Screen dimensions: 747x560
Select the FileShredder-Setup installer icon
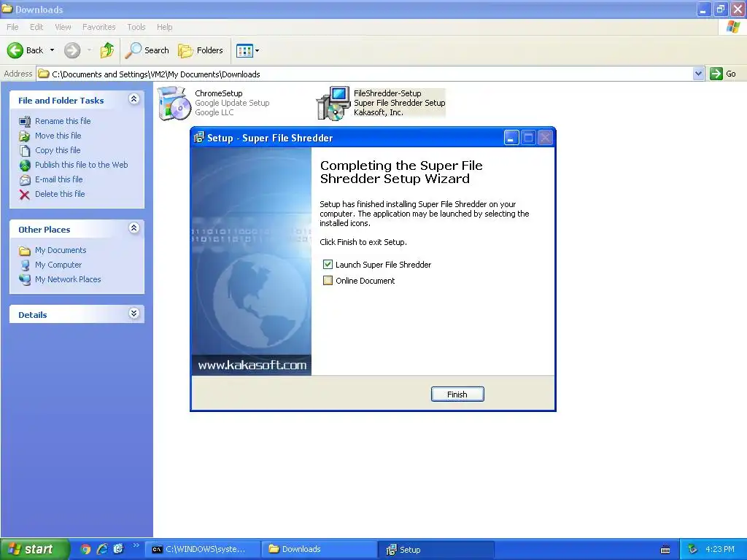tap(333, 103)
